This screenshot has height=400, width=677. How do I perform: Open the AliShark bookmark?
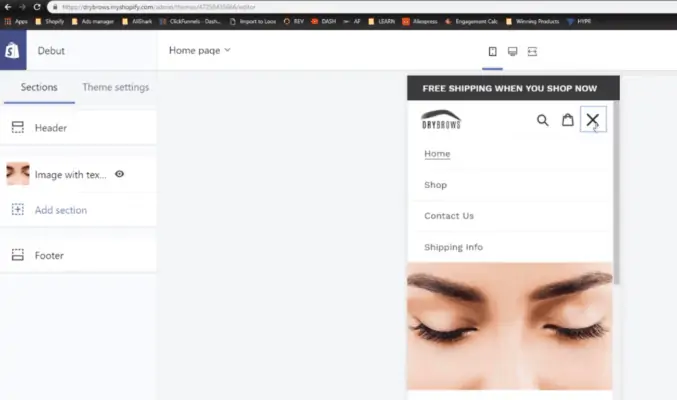point(137,21)
